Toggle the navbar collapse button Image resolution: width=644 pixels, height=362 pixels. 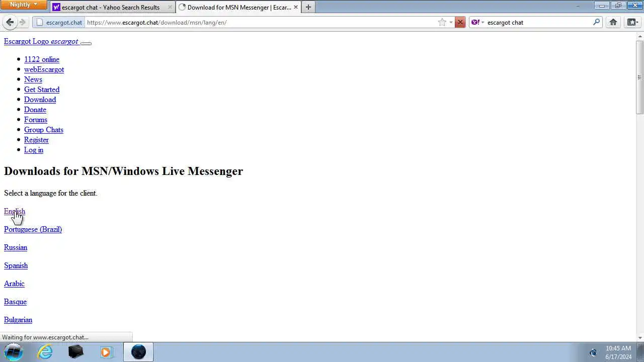pos(86,43)
